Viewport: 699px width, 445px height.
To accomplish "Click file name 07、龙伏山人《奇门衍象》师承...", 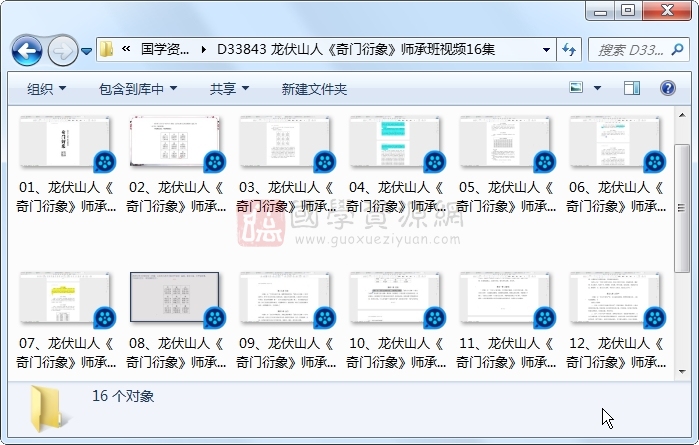I will pos(66,352).
